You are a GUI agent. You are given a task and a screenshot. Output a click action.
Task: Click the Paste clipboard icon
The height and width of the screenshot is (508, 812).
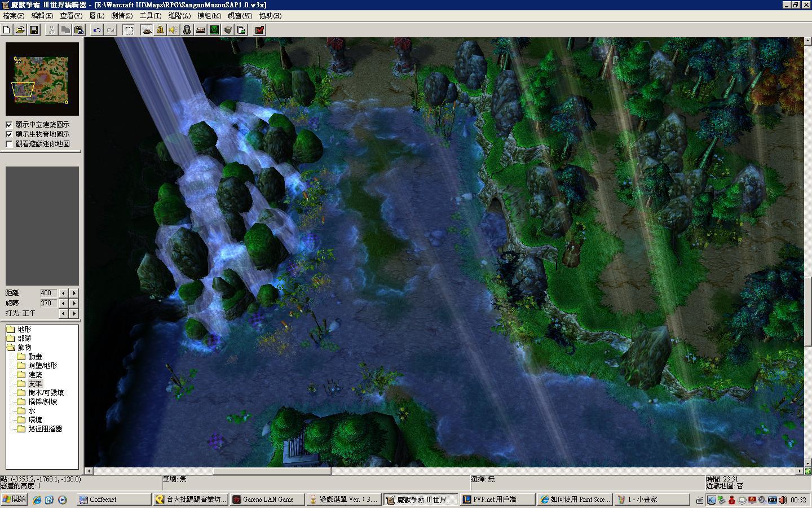click(79, 30)
